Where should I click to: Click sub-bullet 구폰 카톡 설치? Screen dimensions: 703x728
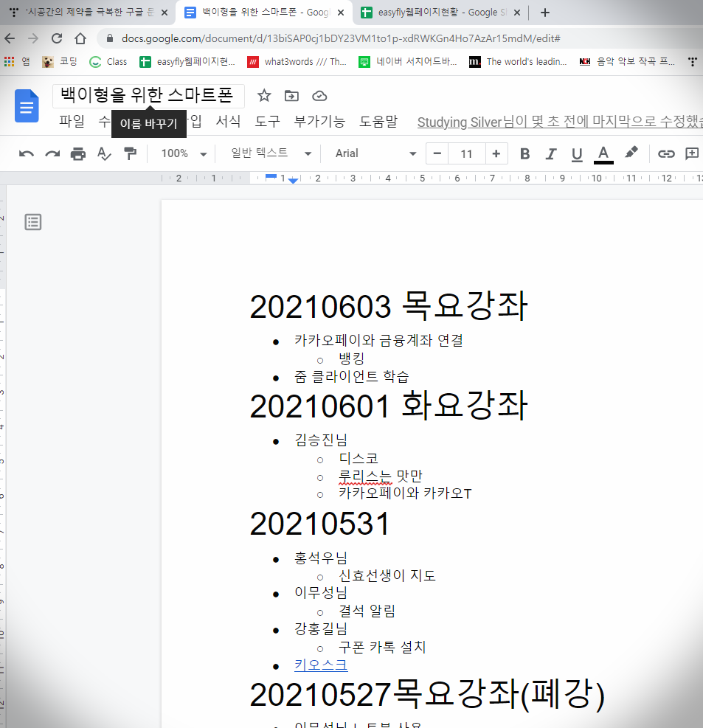(382, 647)
